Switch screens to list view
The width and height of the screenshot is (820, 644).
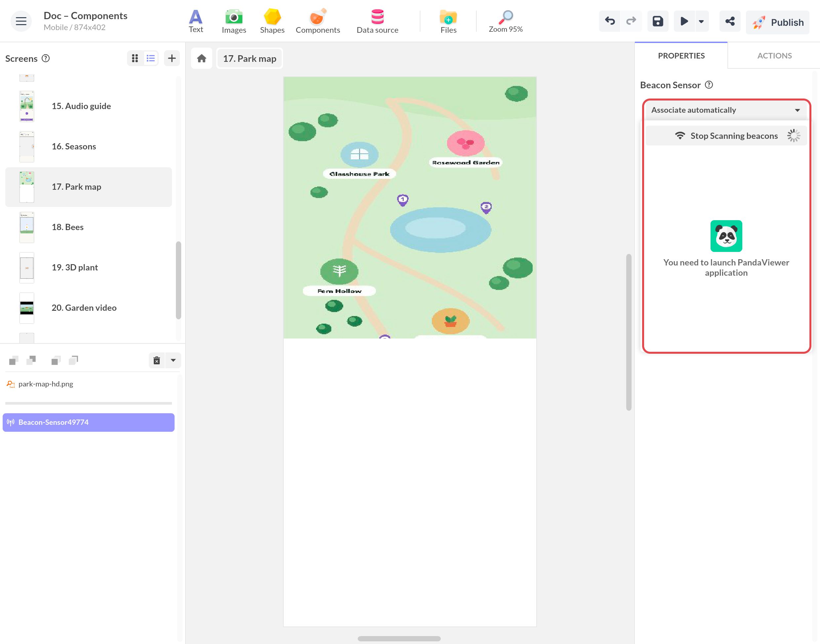pyautogui.click(x=151, y=59)
